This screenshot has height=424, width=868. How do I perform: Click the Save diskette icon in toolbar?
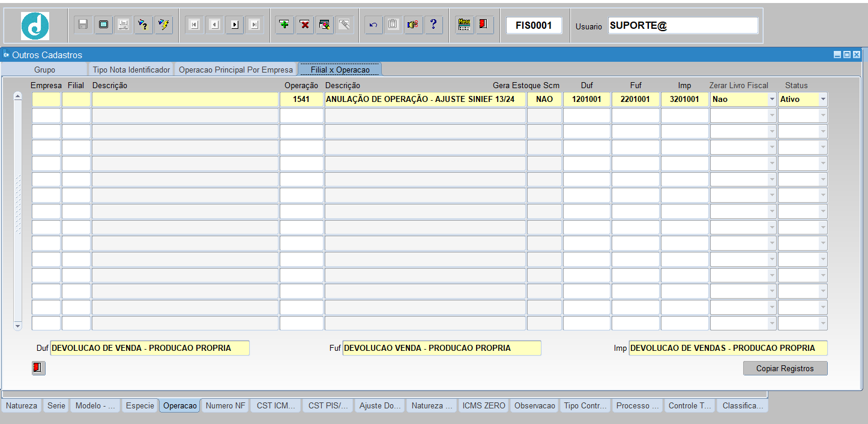tap(83, 25)
